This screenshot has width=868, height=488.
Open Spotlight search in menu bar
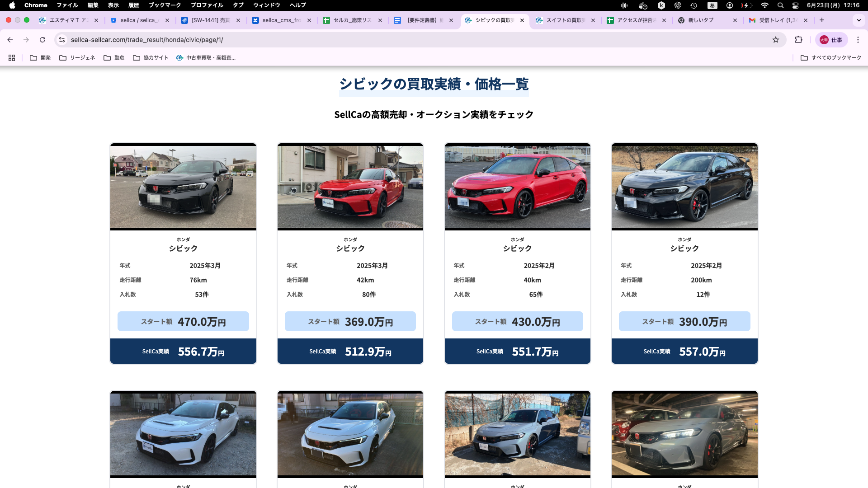click(x=780, y=5)
